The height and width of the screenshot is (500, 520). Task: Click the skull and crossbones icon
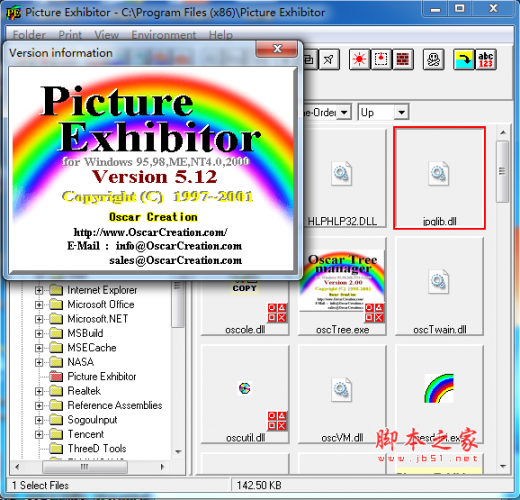click(x=433, y=60)
